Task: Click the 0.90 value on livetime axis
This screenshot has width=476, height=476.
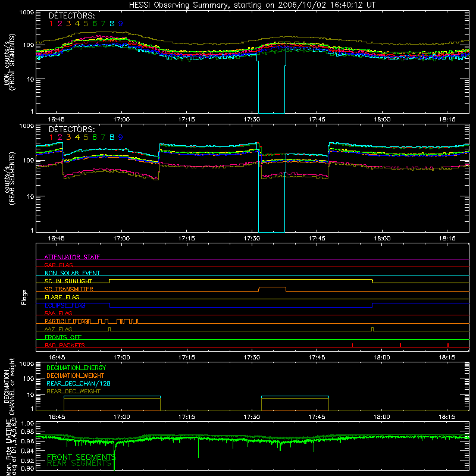Action: click(27, 469)
